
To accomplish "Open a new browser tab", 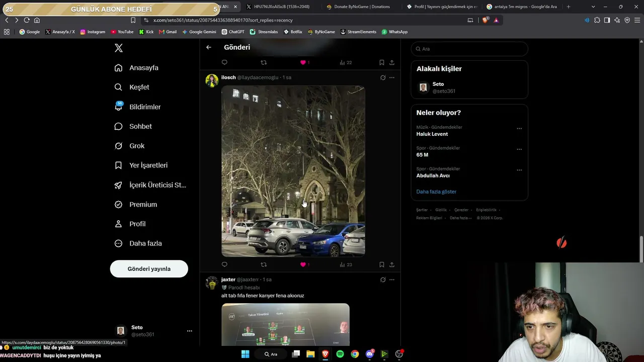I will click(x=569, y=7).
